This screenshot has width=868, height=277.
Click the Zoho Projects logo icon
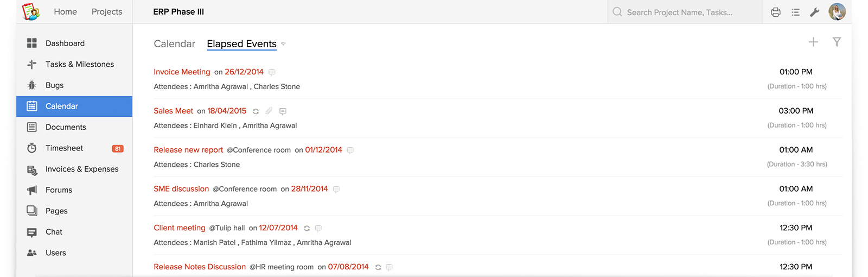tap(31, 11)
